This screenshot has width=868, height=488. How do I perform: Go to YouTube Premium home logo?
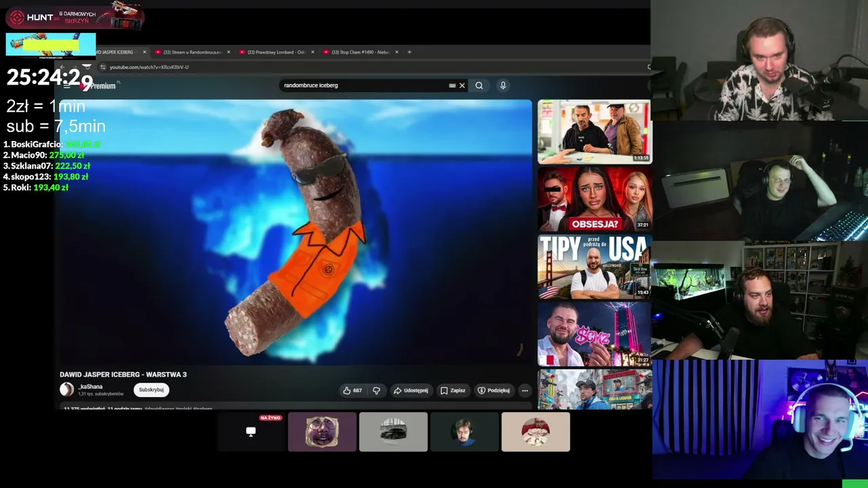click(x=100, y=86)
